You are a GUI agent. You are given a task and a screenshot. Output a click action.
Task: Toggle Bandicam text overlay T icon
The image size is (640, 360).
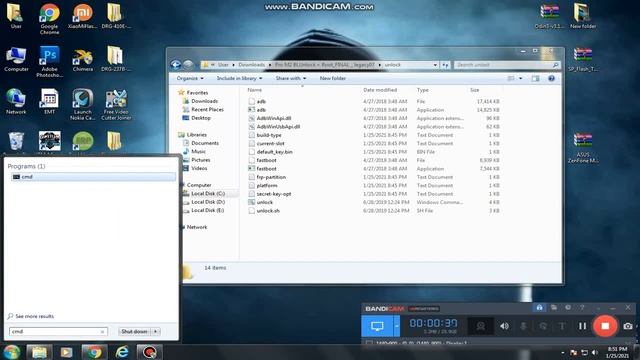click(x=562, y=326)
